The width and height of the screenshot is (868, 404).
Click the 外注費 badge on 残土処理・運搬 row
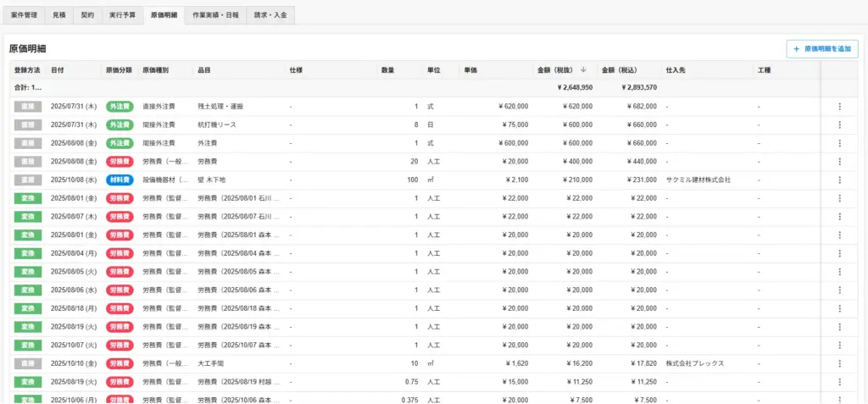[120, 106]
